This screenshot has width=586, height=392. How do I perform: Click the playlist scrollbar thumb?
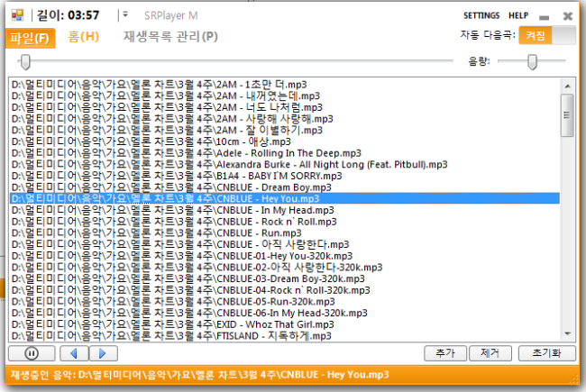coord(567,115)
